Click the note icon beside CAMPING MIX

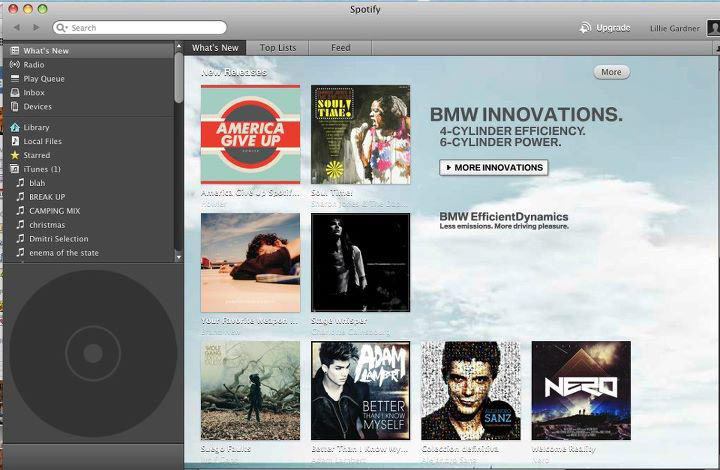tap(20, 211)
